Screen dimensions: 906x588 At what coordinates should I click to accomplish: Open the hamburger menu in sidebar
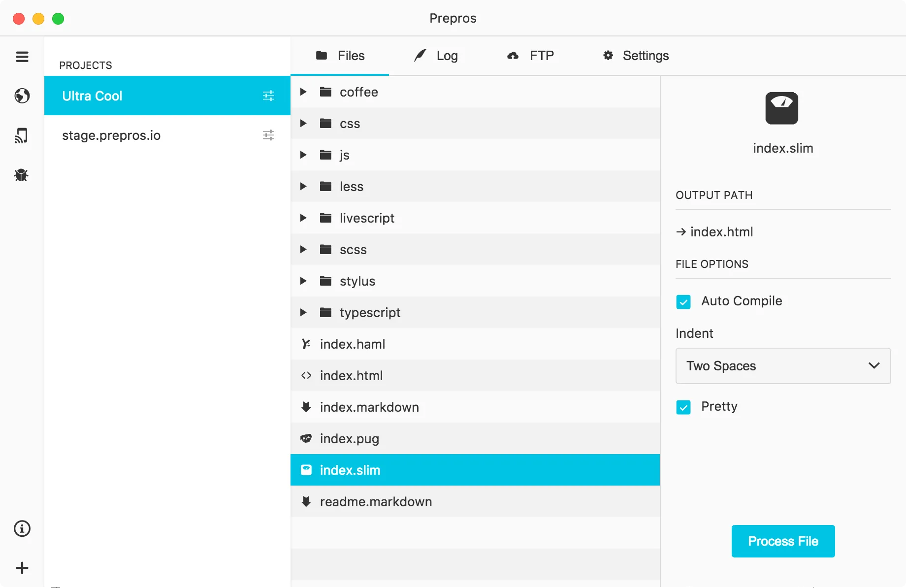tap(22, 57)
